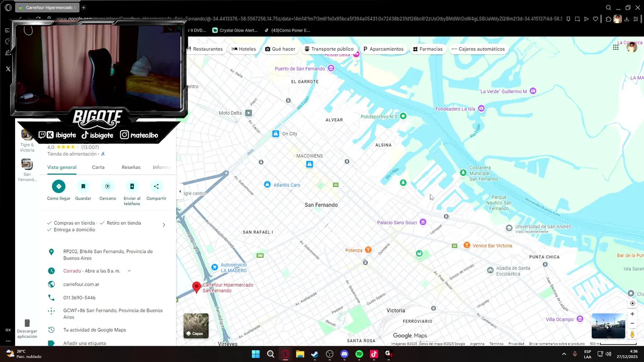Image resolution: width=644 pixels, height=362 pixels.
Task: Search nearby with the Cercano icon
Action: coord(107,186)
